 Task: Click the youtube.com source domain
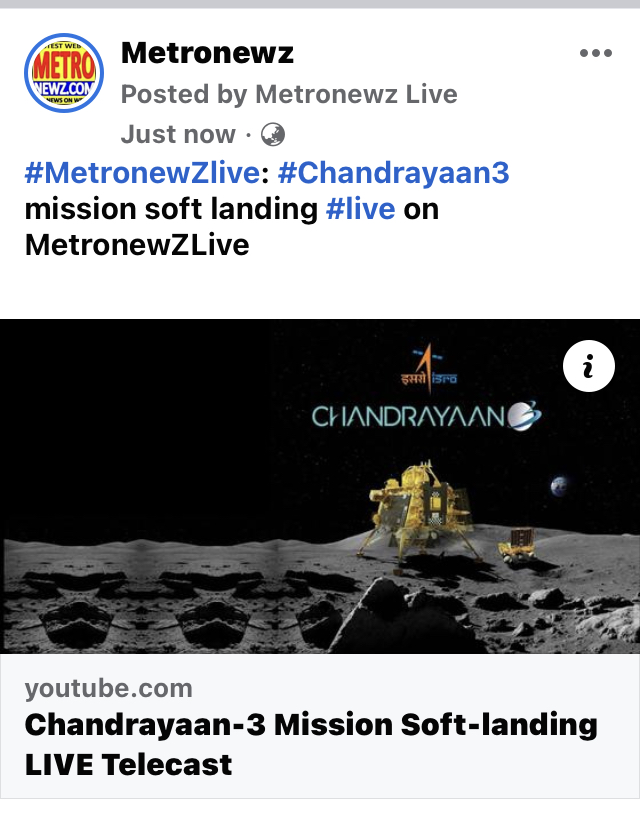(x=108, y=689)
